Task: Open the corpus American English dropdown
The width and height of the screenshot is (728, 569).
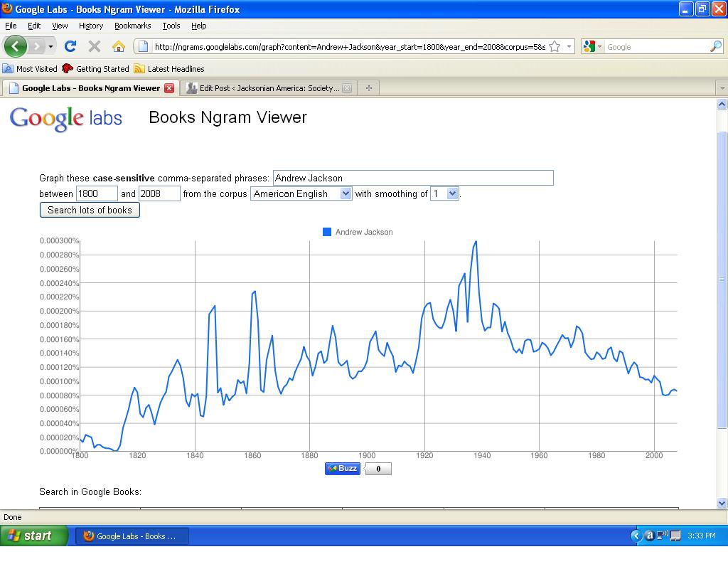Action: tap(301, 193)
